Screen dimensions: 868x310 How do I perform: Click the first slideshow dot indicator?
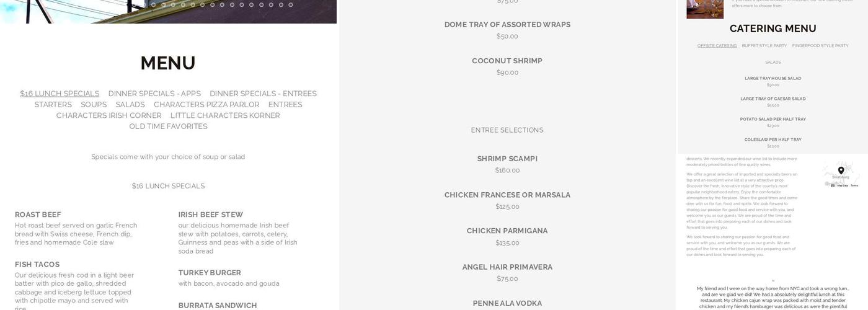[x=154, y=5]
